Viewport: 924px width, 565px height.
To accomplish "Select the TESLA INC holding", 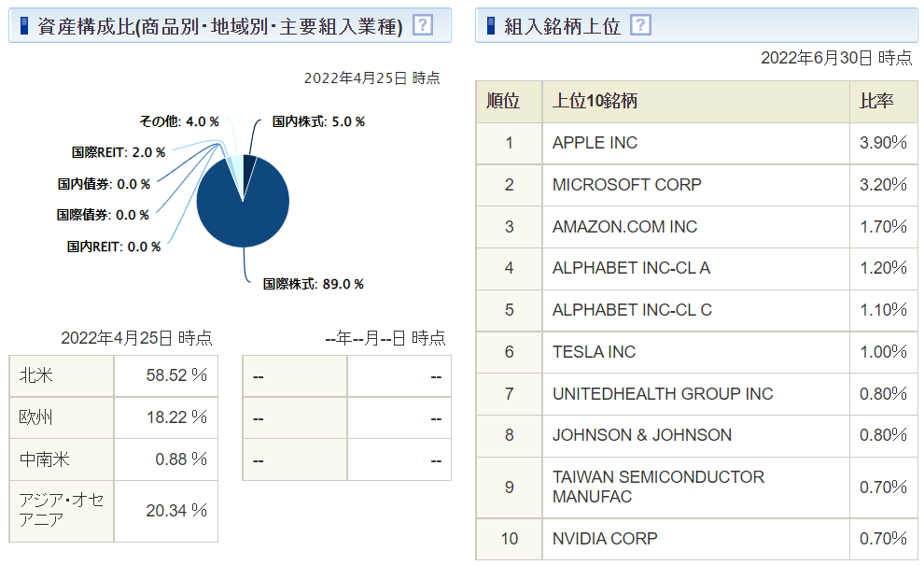I will click(x=594, y=352).
